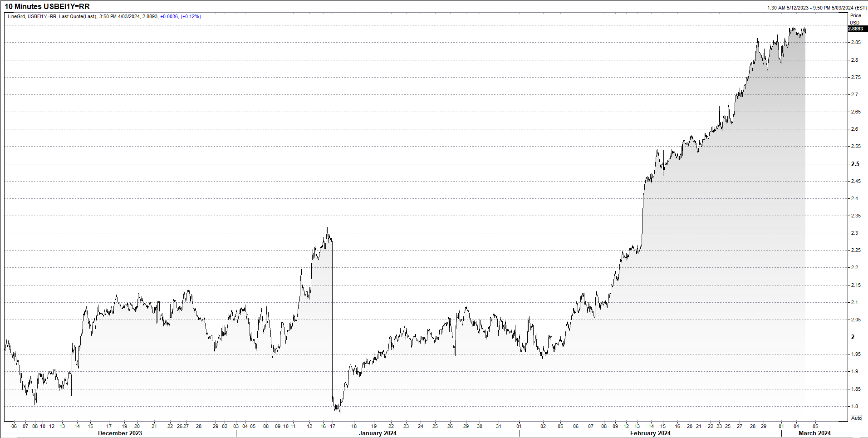Click the 3:50 PM 4/03/2024 timestamp in legend

[119, 16]
